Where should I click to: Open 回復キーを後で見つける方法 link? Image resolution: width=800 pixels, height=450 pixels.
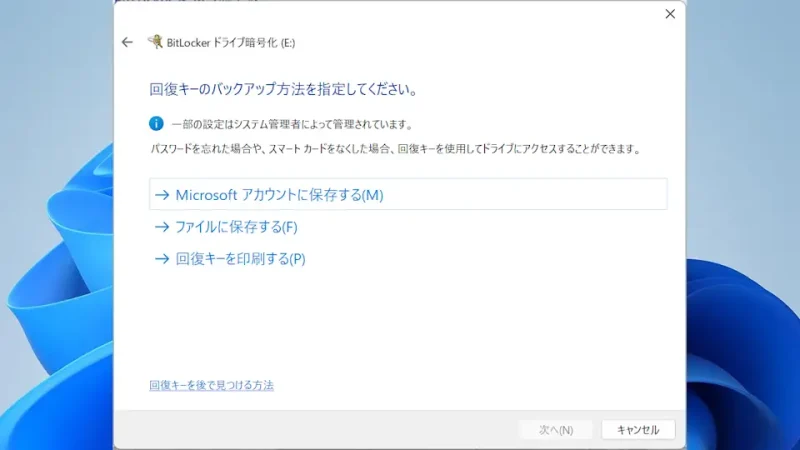211,385
